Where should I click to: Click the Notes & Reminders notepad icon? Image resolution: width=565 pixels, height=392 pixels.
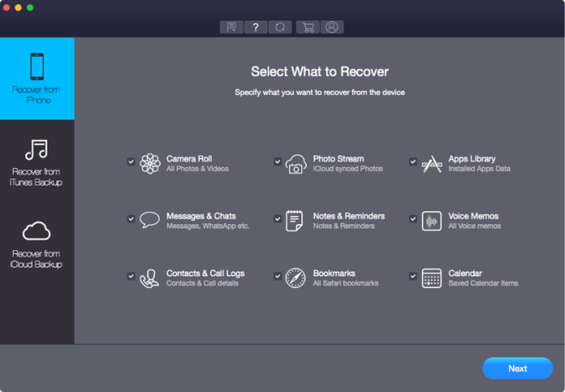pyautogui.click(x=294, y=221)
